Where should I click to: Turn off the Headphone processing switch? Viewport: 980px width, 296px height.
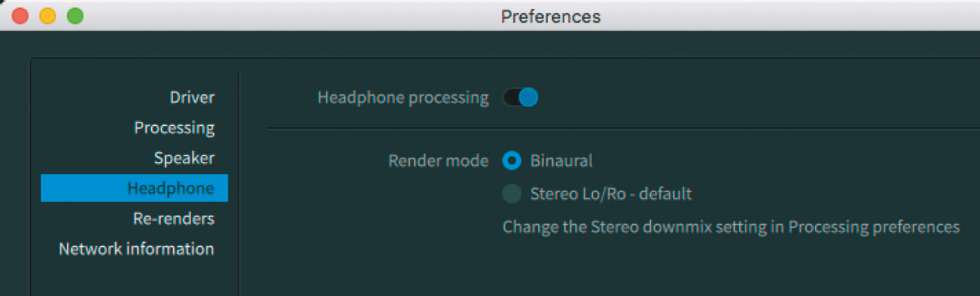[520, 98]
